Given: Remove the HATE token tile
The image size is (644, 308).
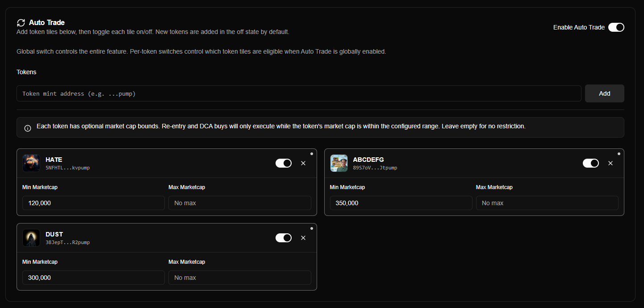Looking at the screenshot, I should pos(303,163).
